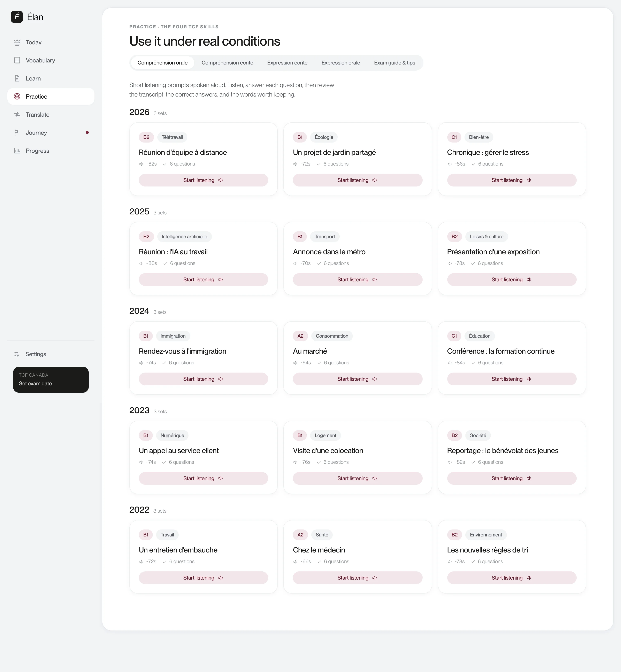Viewport: 621px width, 672px height.
Task: Click the Set exam date link
Action: click(x=35, y=384)
